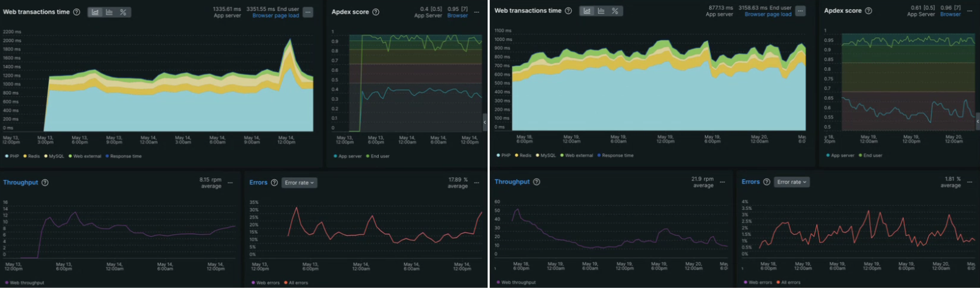The height and width of the screenshot is (288, 980).
Task: Open Throughput title link showing 8.15 rpm
Action: tap(21, 183)
